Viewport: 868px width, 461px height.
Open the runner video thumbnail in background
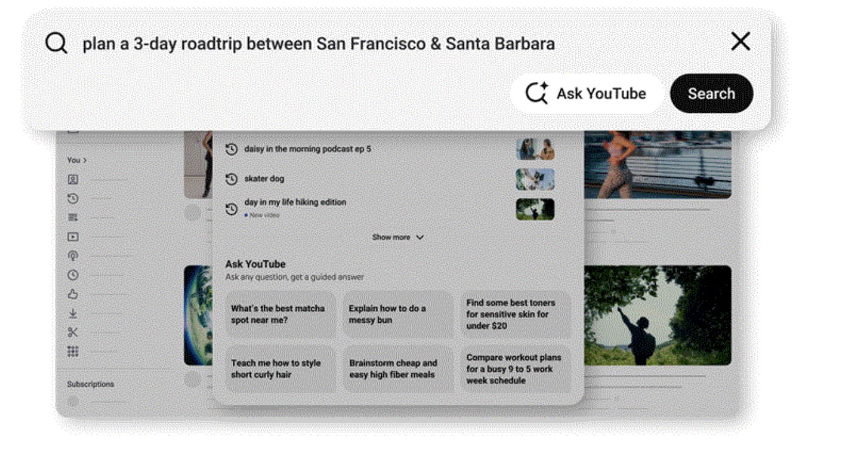click(658, 165)
